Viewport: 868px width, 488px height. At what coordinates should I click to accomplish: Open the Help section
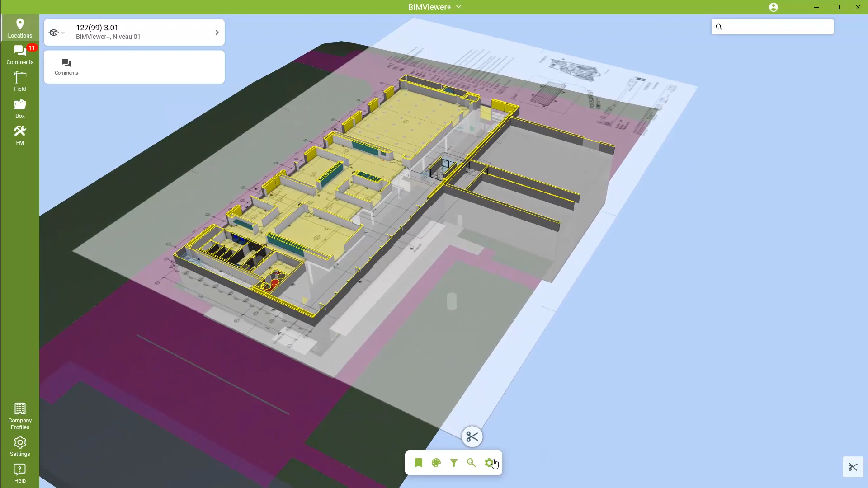[x=20, y=473]
